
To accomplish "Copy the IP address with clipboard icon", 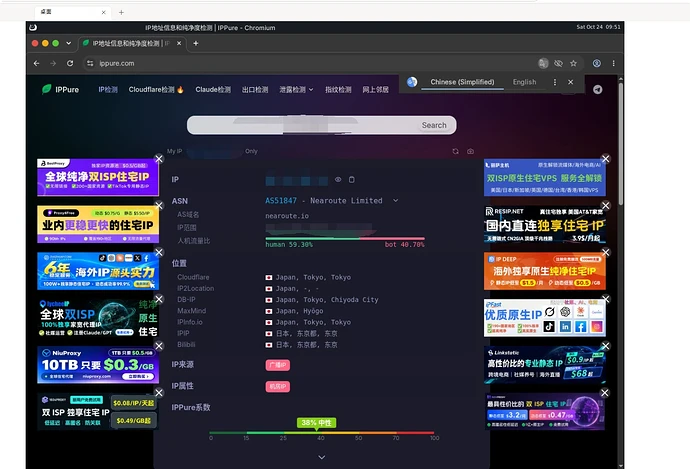I will click(352, 180).
